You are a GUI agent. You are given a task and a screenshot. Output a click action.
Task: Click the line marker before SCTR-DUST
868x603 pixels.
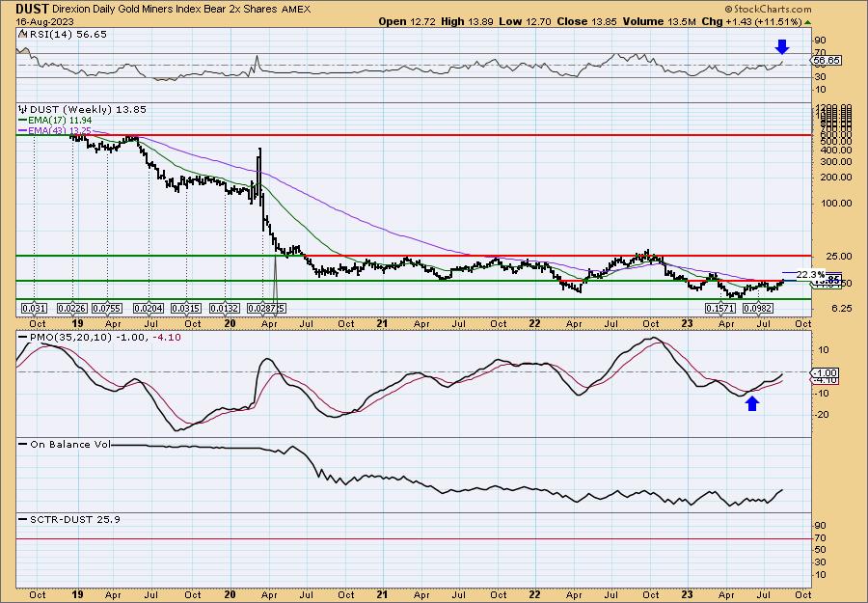click(x=23, y=519)
